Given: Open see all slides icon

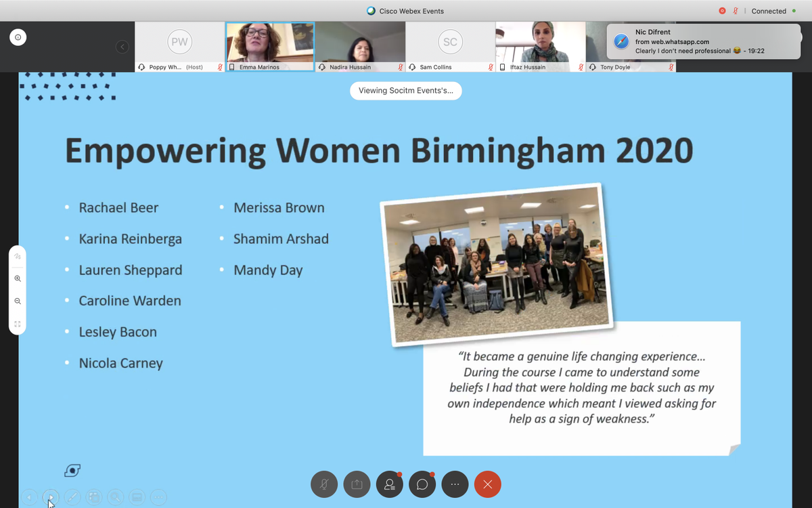Looking at the screenshot, I should click(x=94, y=497).
